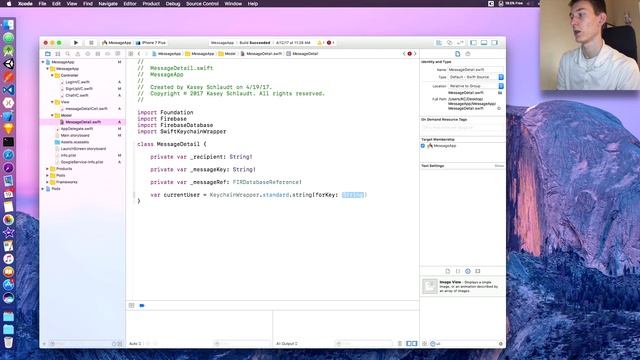Show the Object library icon
Screen dimensions: 640x360
[x=468, y=271]
